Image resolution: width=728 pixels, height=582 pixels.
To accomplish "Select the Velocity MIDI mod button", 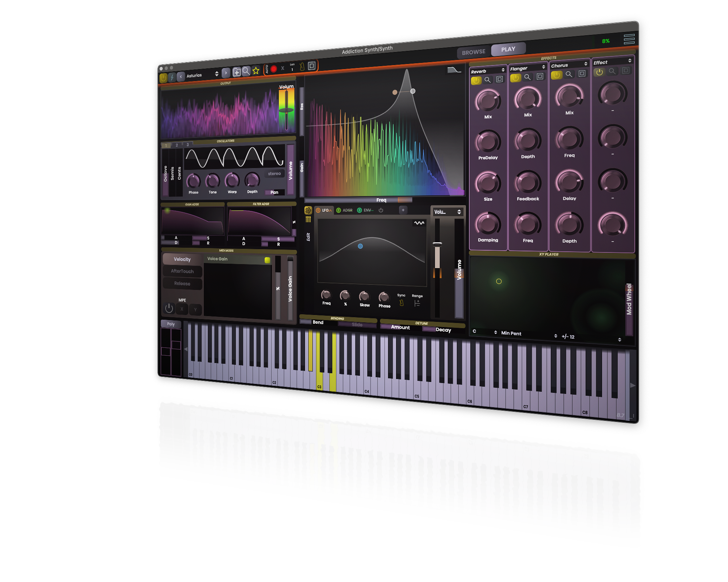I will (182, 259).
